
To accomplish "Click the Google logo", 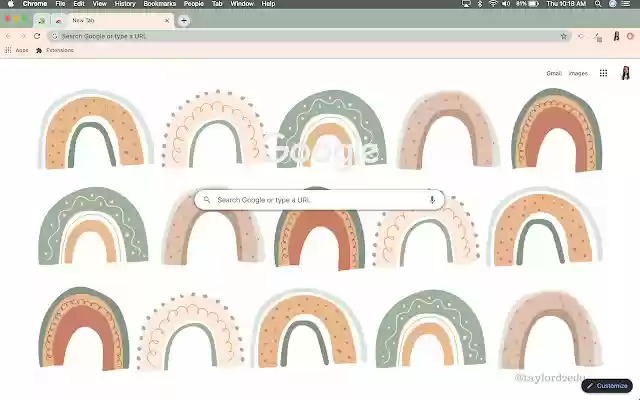I will 322,149.
